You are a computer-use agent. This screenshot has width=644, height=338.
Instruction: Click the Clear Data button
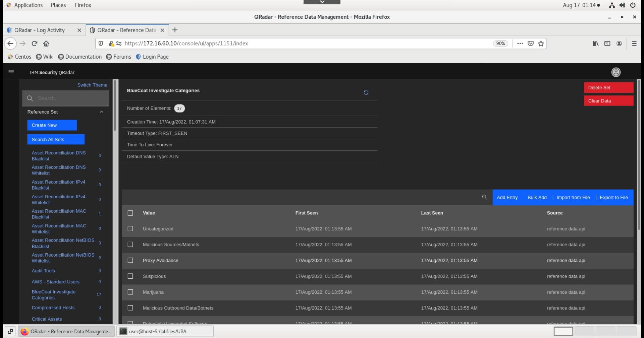click(x=608, y=101)
